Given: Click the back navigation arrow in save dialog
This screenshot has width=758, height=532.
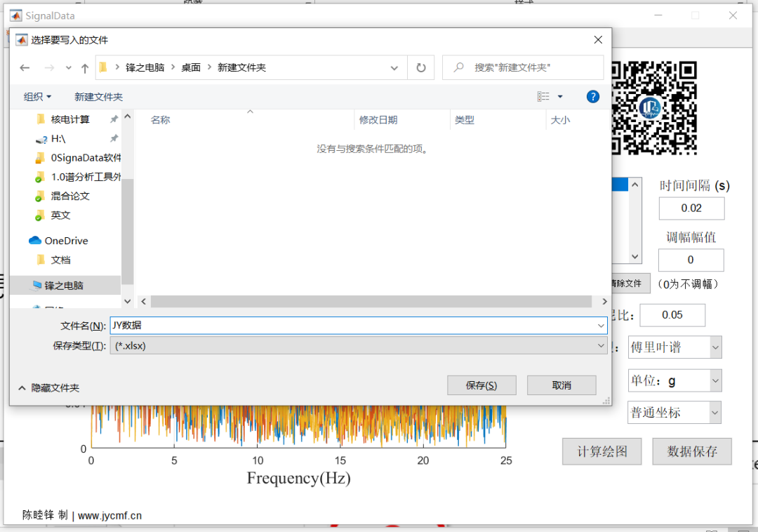Looking at the screenshot, I should (x=25, y=67).
